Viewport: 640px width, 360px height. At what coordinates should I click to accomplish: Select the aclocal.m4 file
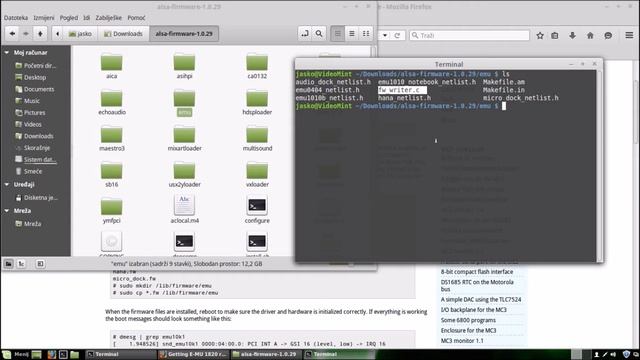coord(184,209)
